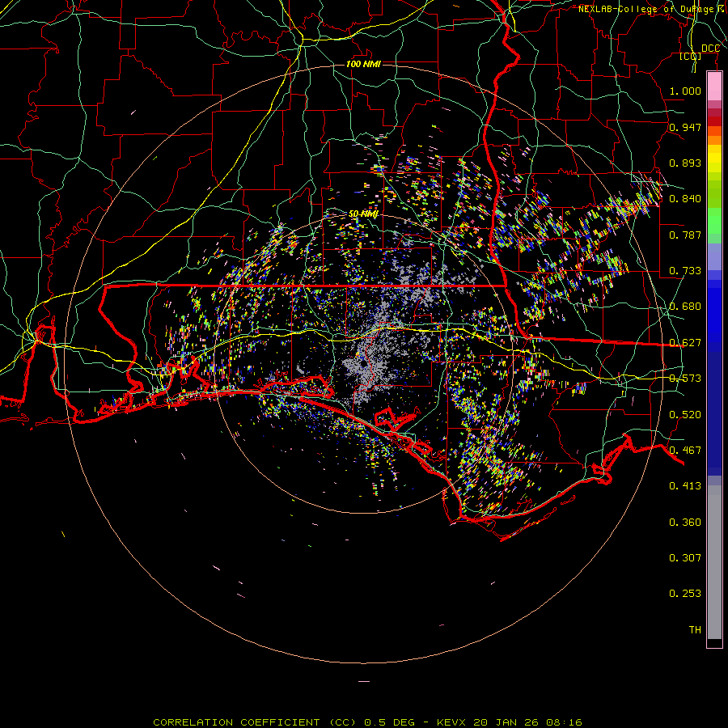Click the 0.893 legend value label
Viewport: 728px width, 728px height.
[x=684, y=163]
